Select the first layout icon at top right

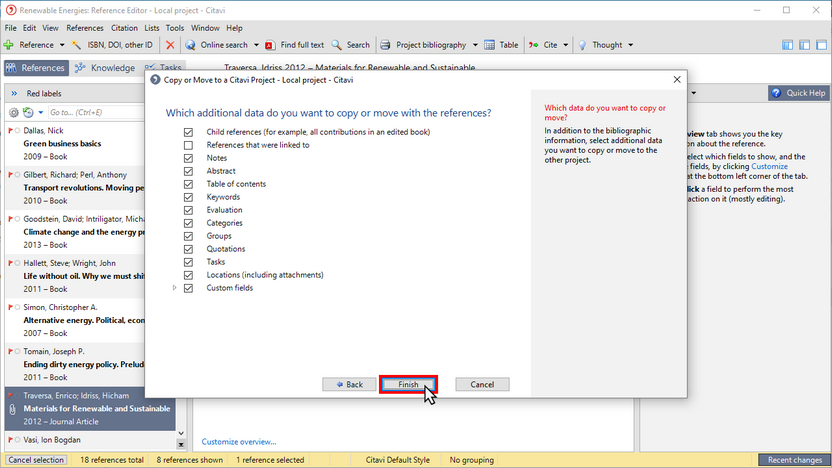coord(787,45)
